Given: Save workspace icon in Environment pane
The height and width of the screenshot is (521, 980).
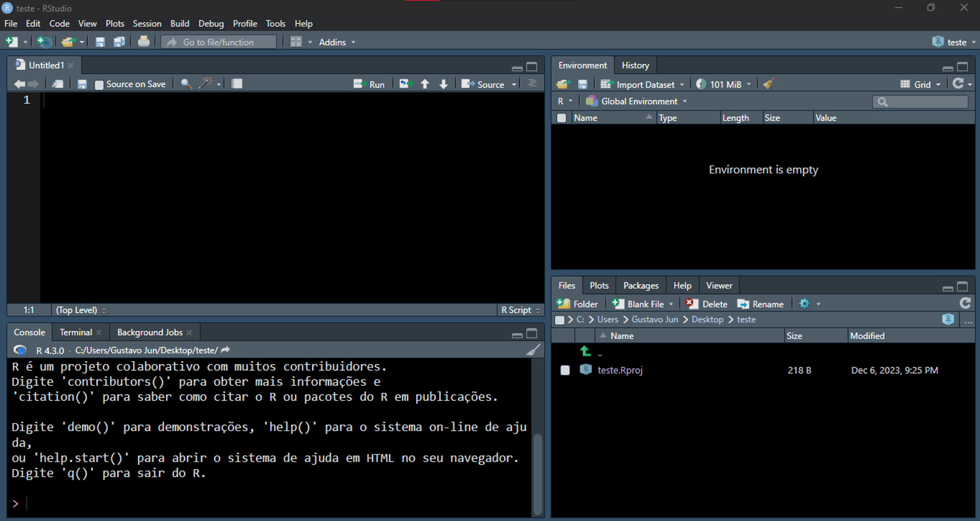Looking at the screenshot, I should pyautogui.click(x=582, y=84).
